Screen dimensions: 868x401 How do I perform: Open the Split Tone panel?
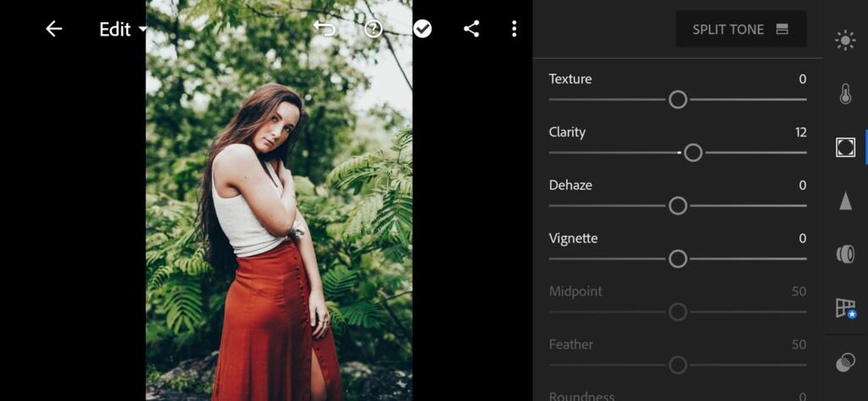click(741, 30)
